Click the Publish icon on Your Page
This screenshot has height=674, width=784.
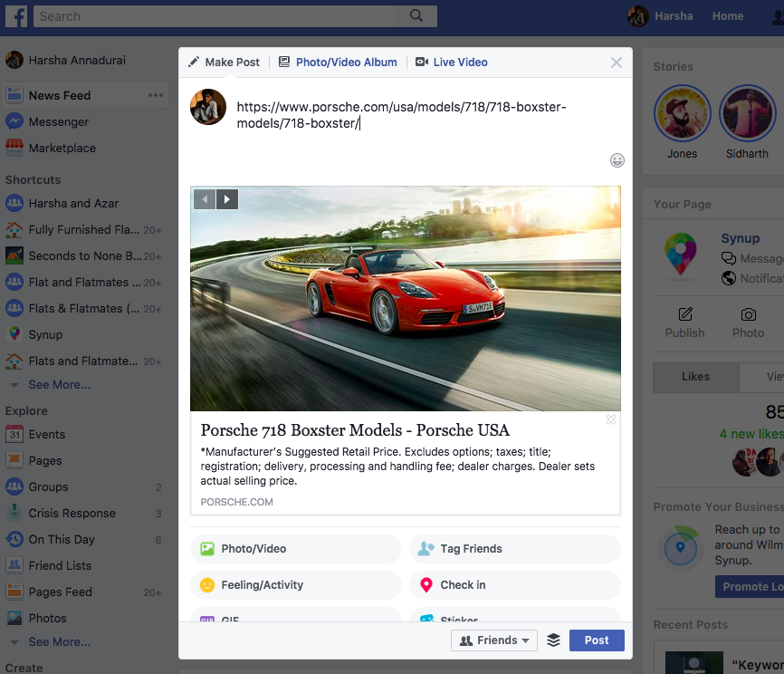click(x=685, y=314)
